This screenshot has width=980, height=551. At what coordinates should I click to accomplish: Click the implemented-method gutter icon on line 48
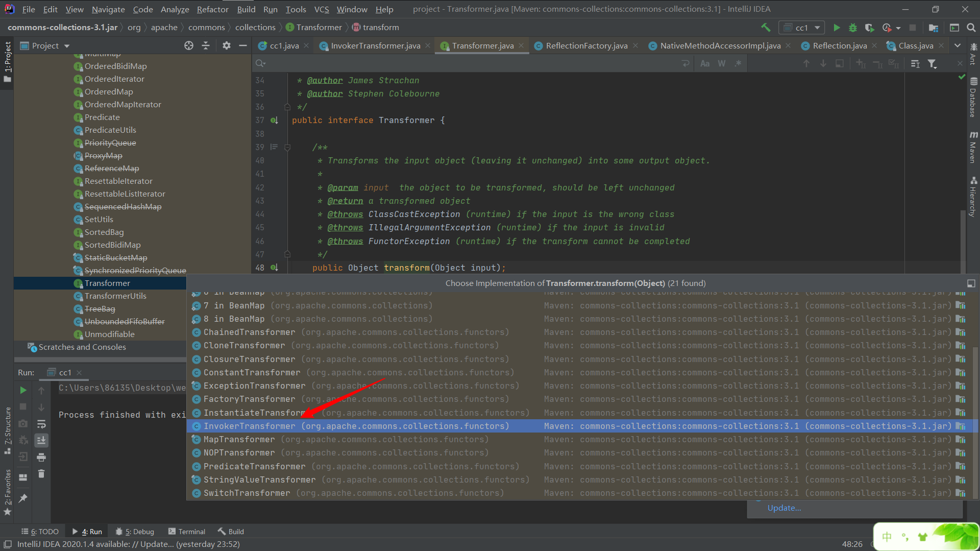coord(274,268)
